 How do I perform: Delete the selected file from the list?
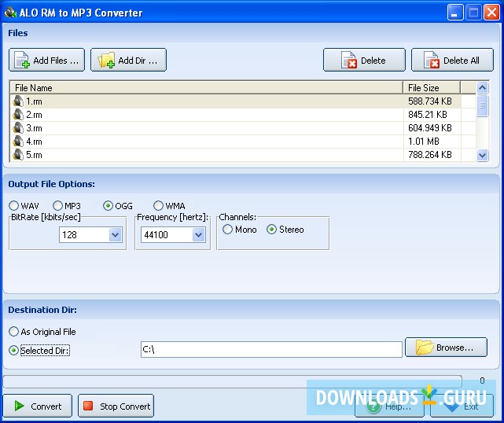click(364, 60)
